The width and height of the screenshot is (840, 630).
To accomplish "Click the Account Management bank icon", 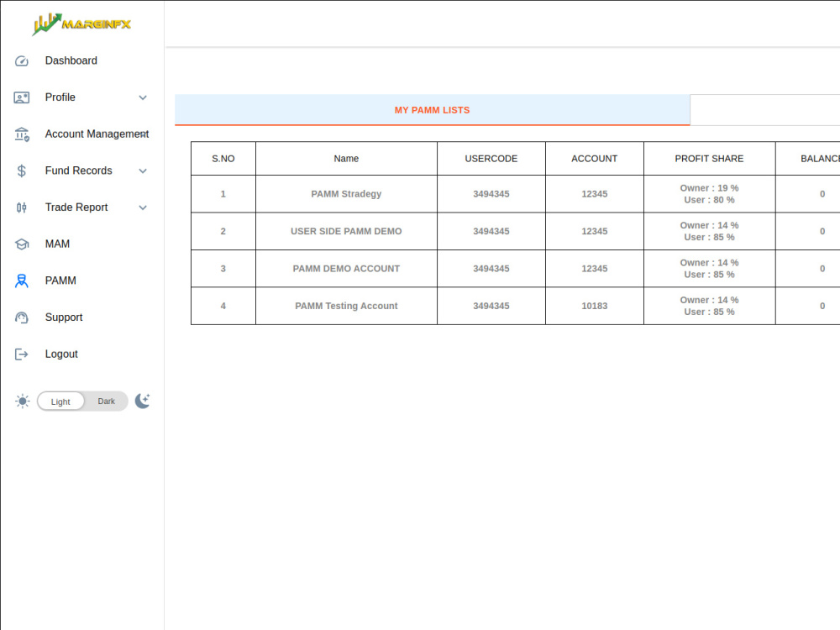I will (x=22, y=134).
